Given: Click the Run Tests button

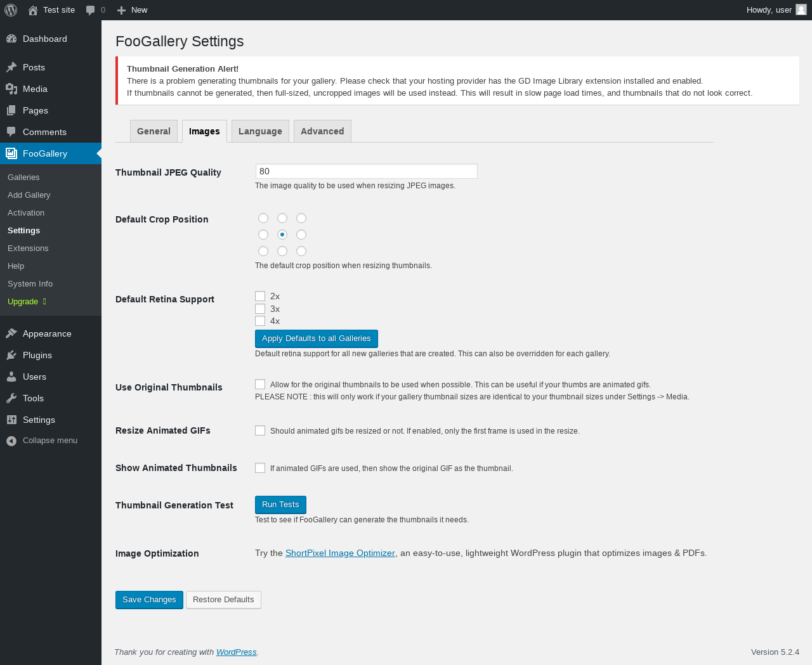Looking at the screenshot, I should click(x=280, y=505).
